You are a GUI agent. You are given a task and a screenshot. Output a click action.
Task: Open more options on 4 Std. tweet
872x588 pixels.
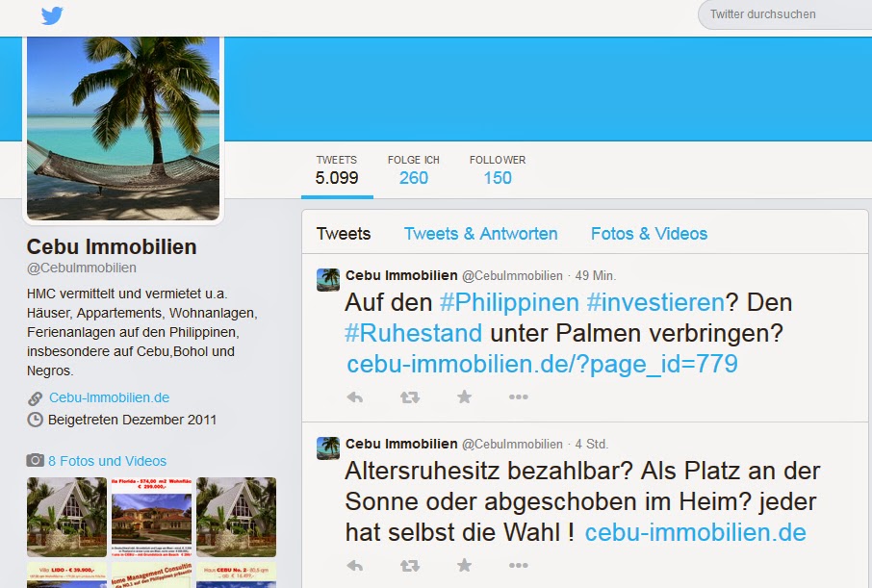coord(519,566)
